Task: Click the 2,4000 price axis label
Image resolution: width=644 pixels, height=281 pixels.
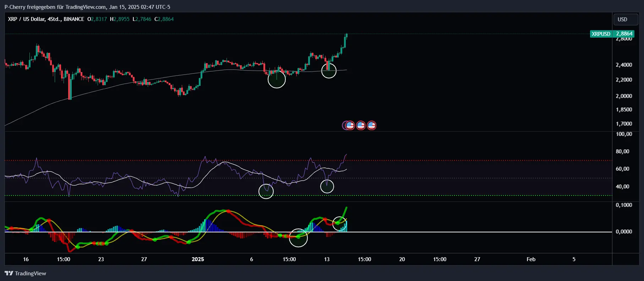Action: coord(624,65)
